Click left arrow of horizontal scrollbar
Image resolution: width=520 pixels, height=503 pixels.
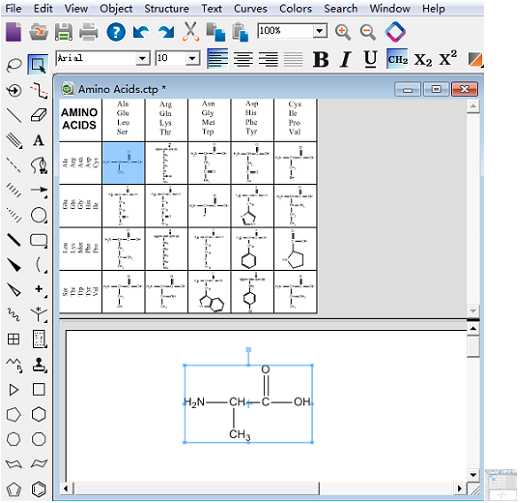(66, 489)
